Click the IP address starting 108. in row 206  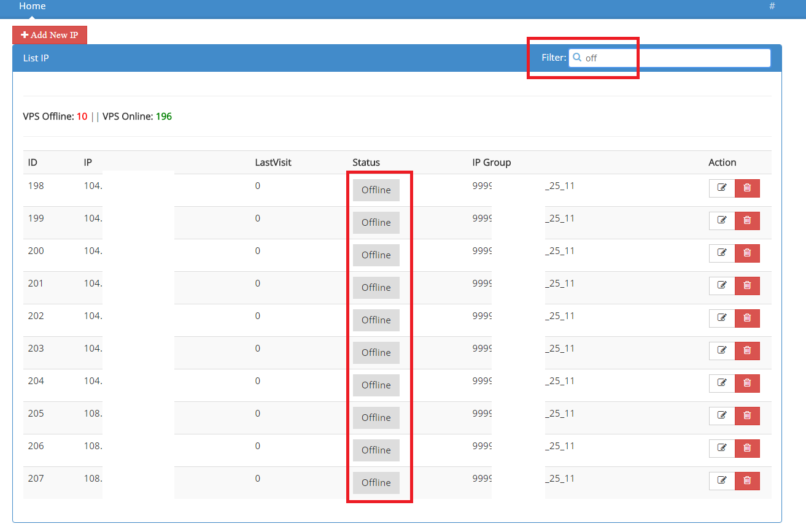point(93,445)
